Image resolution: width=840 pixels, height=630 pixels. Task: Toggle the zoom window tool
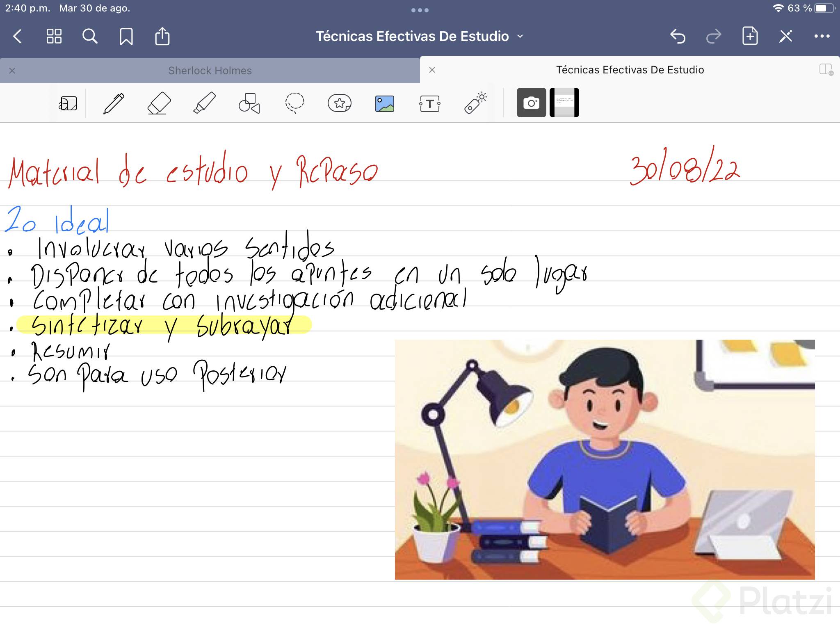(68, 103)
